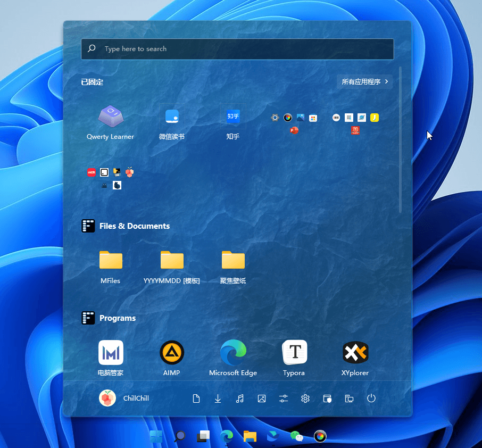
Task: Open the 知乎 pinned tile
Action: tap(232, 122)
